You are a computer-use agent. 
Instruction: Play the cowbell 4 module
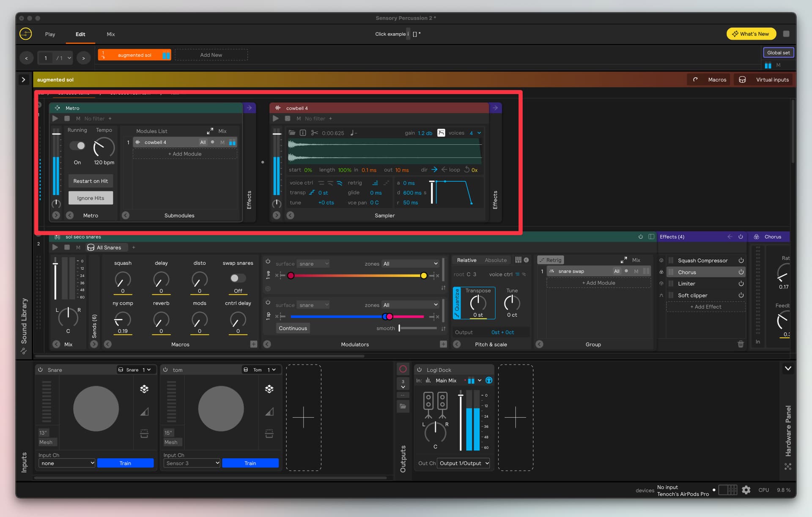click(x=276, y=119)
